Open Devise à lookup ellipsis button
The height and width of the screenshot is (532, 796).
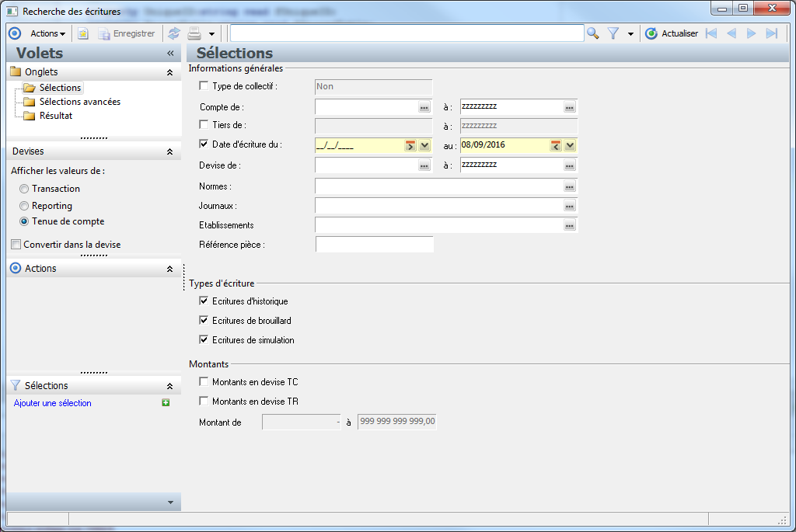(570, 166)
